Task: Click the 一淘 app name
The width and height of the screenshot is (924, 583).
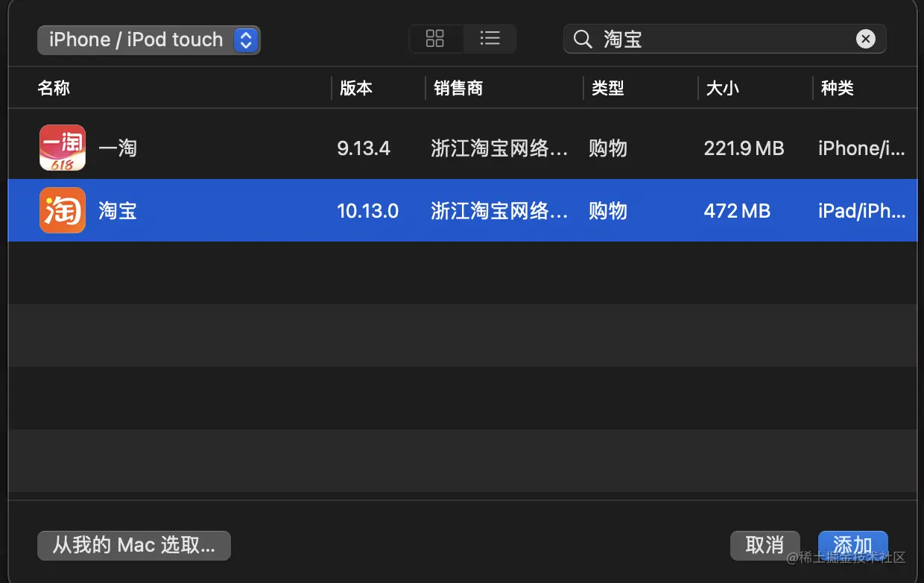Action: 118,148
